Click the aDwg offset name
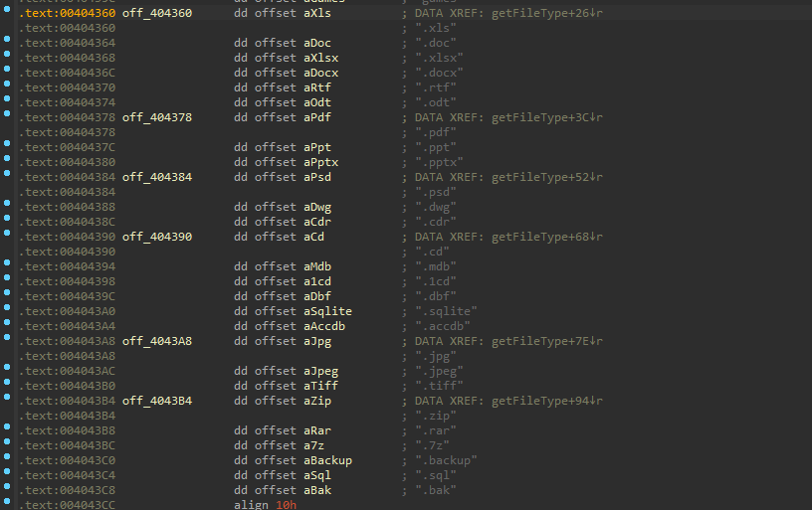The height and width of the screenshot is (510, 812). coord(317,207)
